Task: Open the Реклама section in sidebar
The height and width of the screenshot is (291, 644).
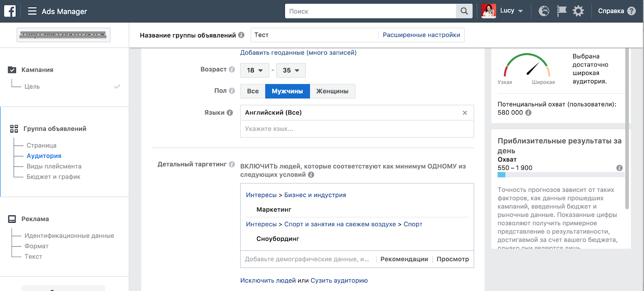Action: 35,219
